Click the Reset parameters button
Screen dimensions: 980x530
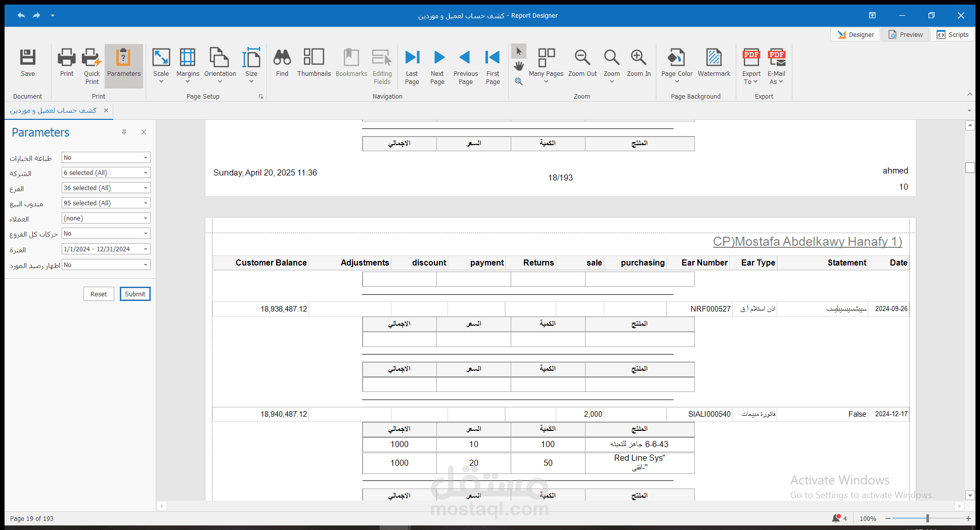tap(99, 294)
